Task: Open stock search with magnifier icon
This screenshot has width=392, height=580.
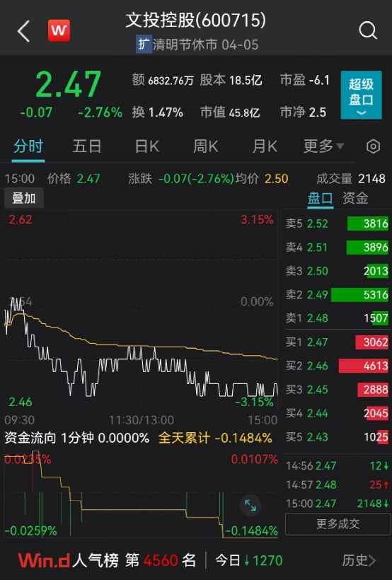Action: pyautogui.click(x=367, y=30)
